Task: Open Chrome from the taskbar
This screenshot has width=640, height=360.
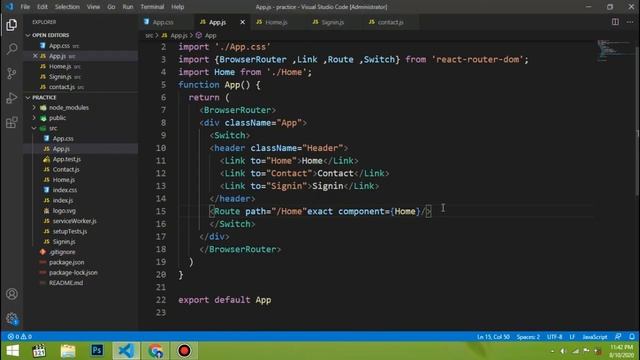Action: pyautogui.click(x=155, y=351)
